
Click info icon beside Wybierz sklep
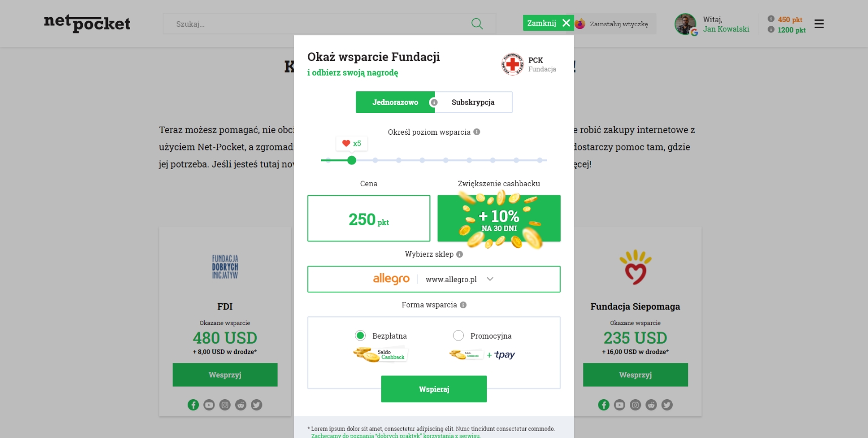(460, 254)
